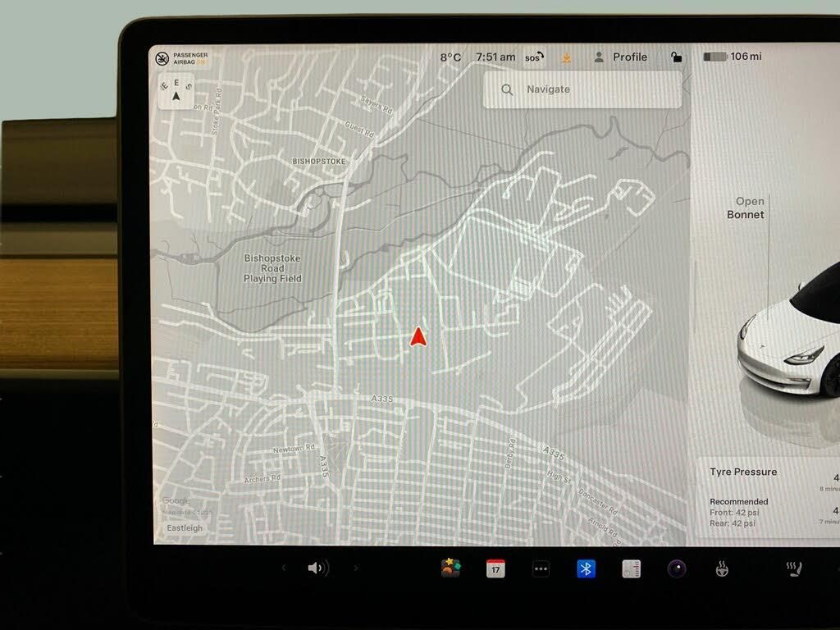This screenshot has height=630, width=840.
Task: Tap the Newtown Rd label on map
Action: [x=294, y=448]
